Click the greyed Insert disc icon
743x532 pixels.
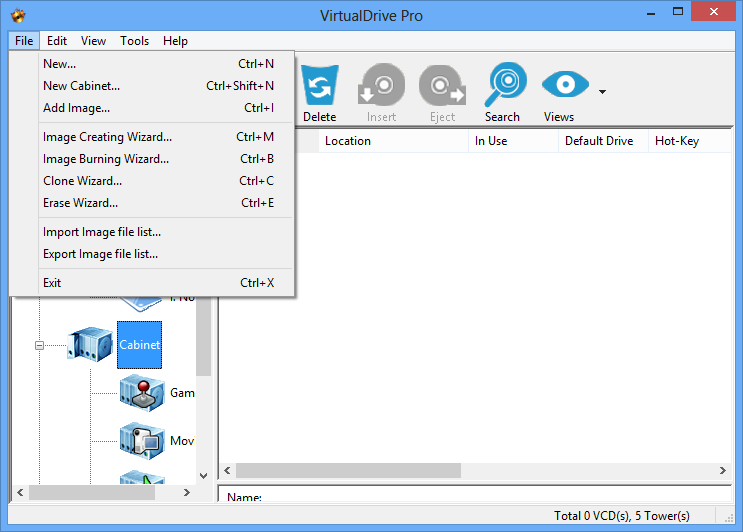tap(381, 85)
